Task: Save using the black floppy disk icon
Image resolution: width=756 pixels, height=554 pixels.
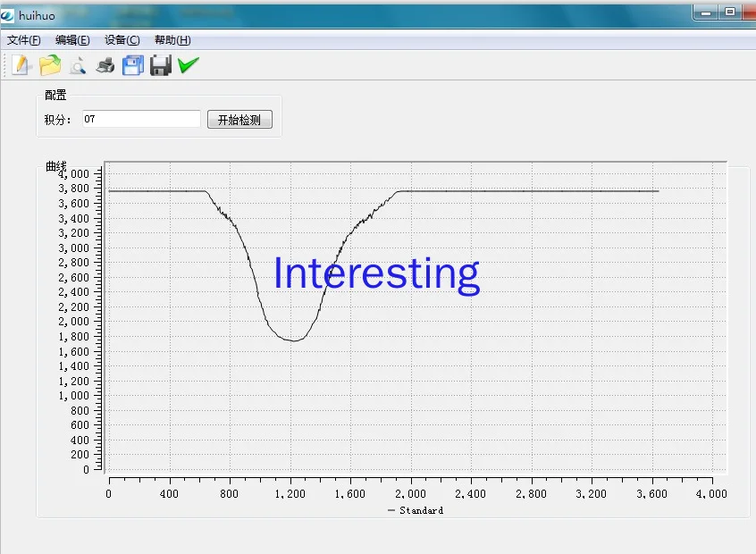Action: click(x=161, y=65)
